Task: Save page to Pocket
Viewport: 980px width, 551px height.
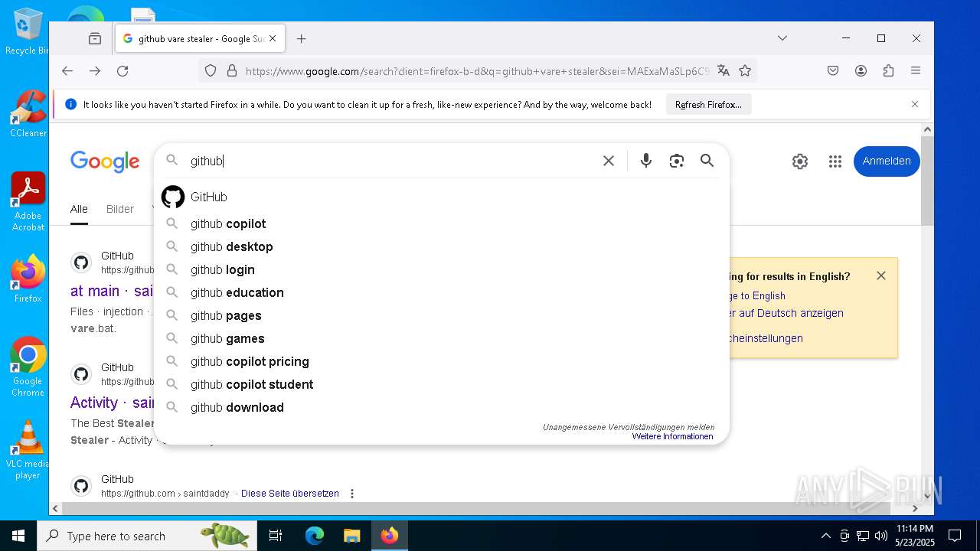Action: coord(833,71)
